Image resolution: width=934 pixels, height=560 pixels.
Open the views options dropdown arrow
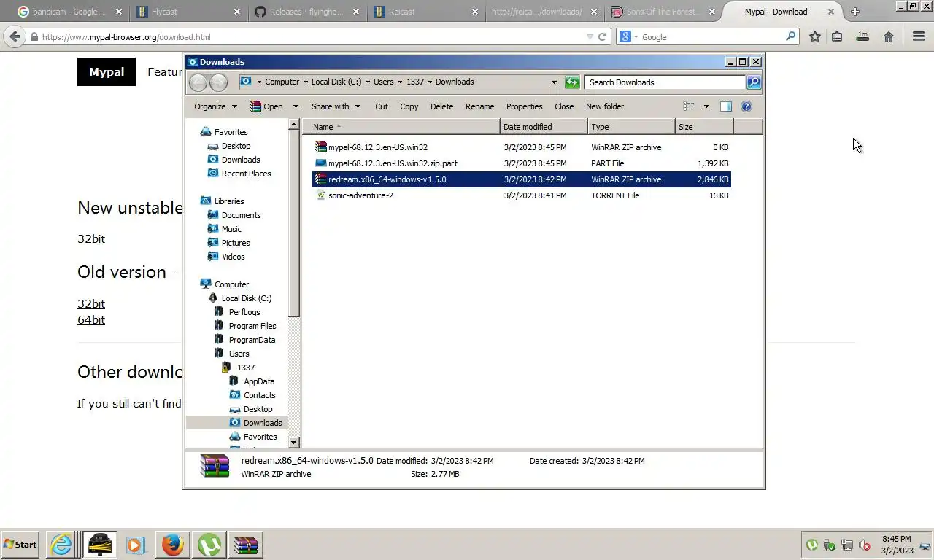706,106
